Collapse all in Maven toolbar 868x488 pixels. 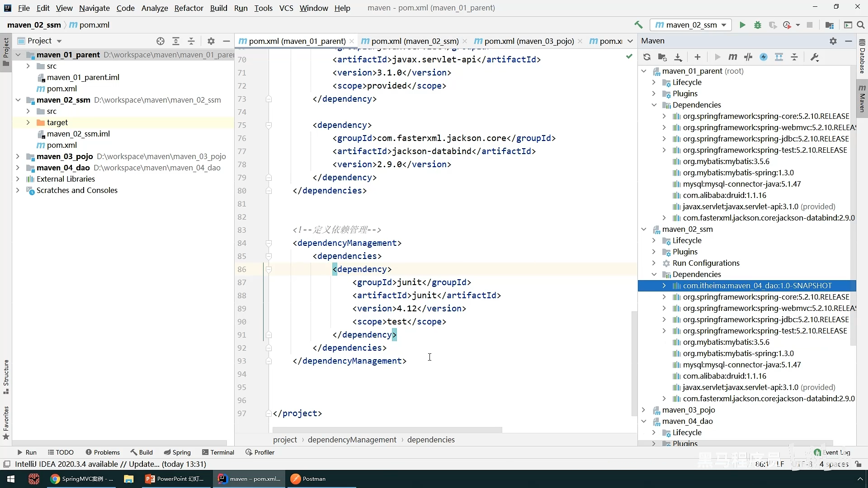794,57
